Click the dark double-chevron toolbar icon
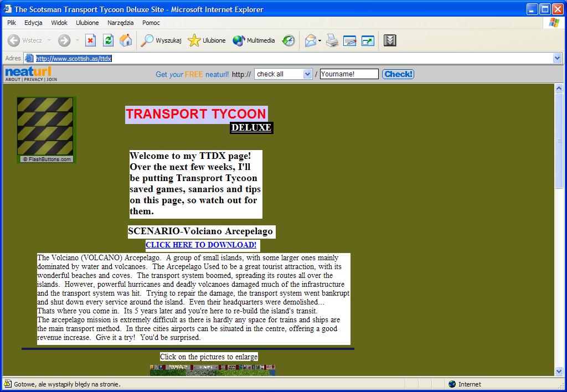Image resolution: width=567 pixels, height=392 pixels. (x=390, y=40)
